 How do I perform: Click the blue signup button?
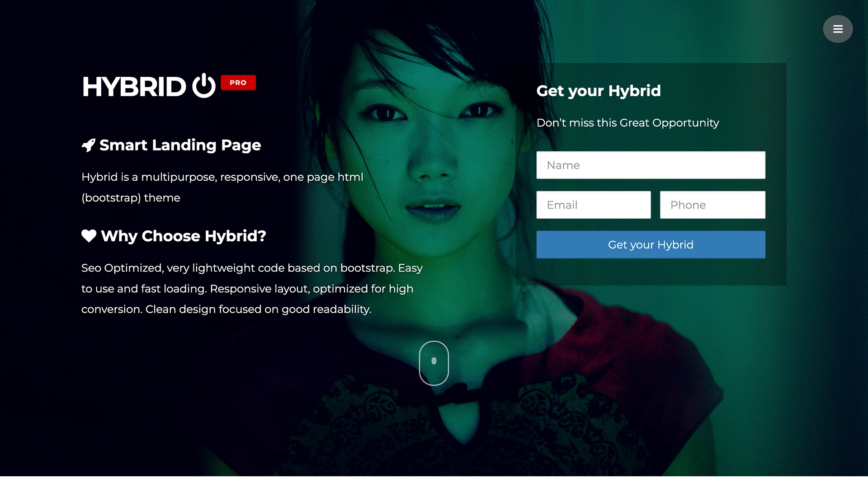pos(650,244)
